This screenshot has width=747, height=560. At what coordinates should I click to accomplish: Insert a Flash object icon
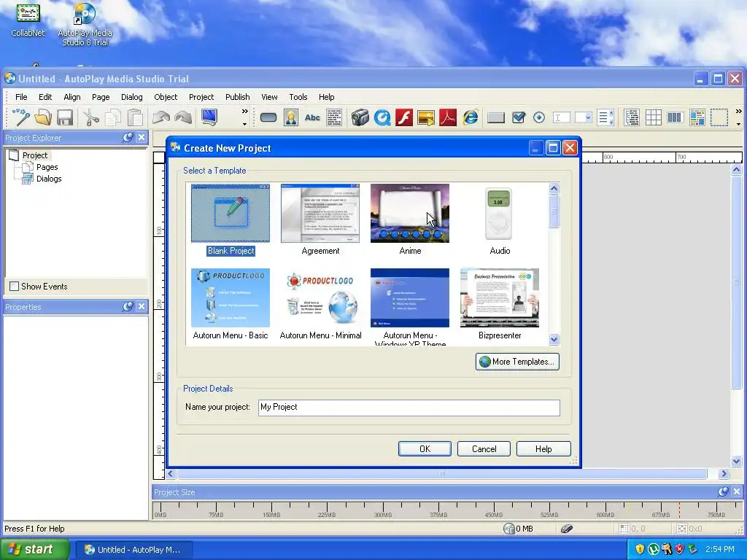pos(404,117)
